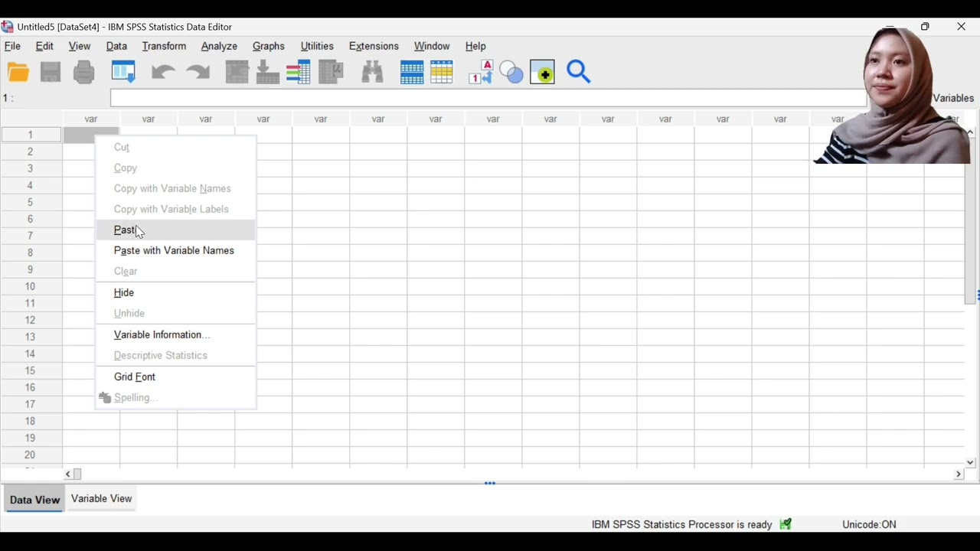The width and height of the screenshot is (980, 551).
Task: Open the Transform menu
Action: click(164, 46)
